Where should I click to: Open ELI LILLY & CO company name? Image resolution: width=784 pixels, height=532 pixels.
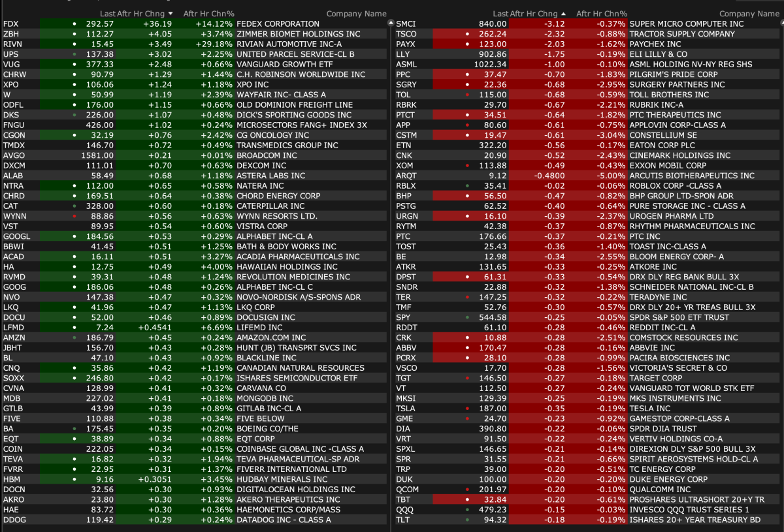click(x=658, y=54)
